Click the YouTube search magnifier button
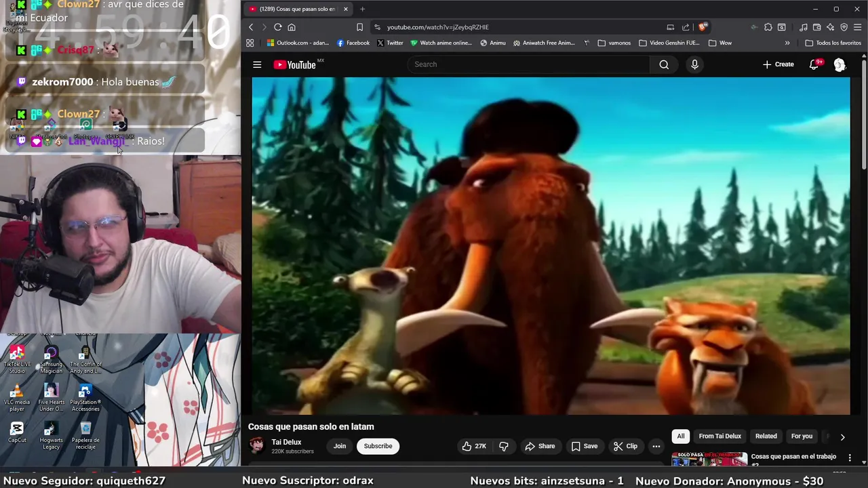Screen dimensions: 868x488 click(x=664, y=64)
